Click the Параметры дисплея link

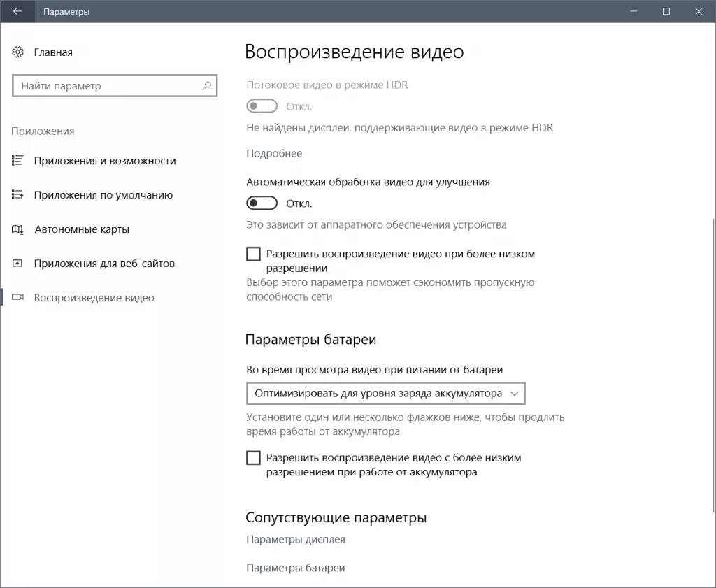pyautogui.click(x=288, y=539)
